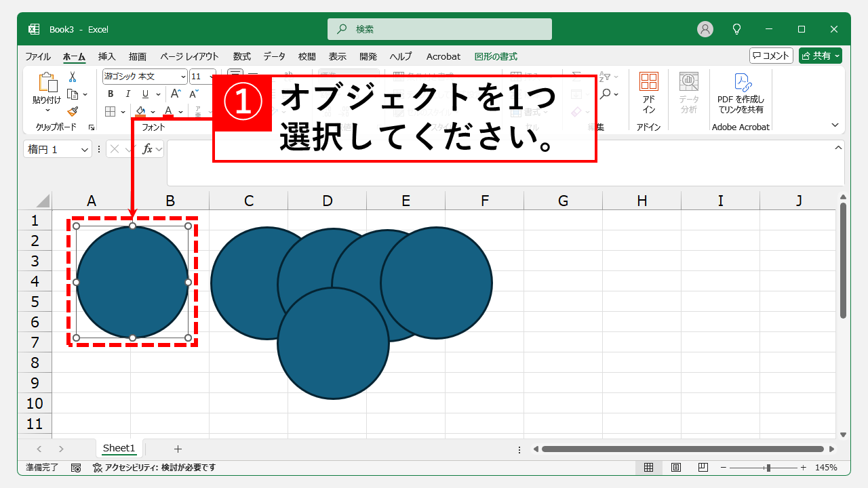Open the Data tab
The image size is (868, 488).
[274, 56]
